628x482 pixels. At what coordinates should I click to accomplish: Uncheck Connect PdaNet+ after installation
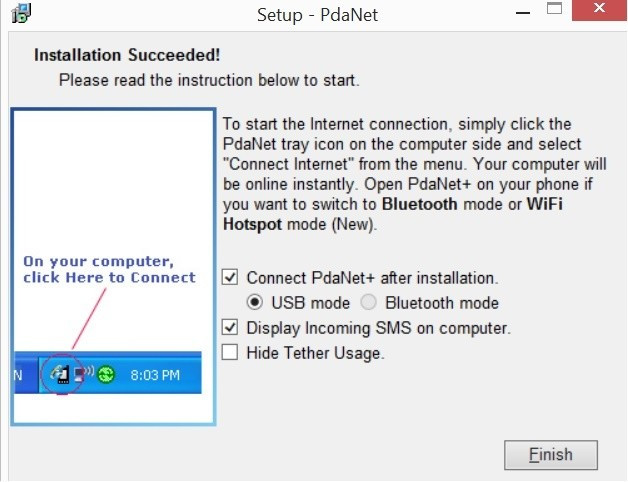230,277
